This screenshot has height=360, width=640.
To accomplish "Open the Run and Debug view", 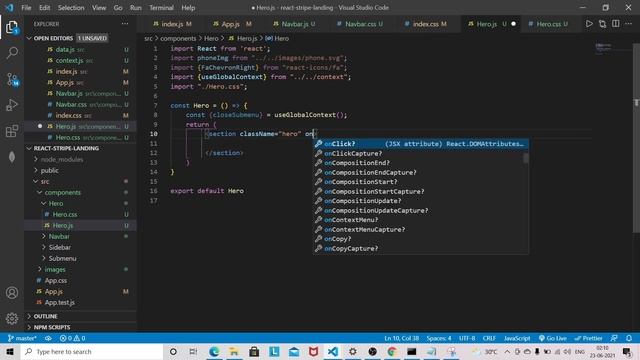I will pos(12,105).
